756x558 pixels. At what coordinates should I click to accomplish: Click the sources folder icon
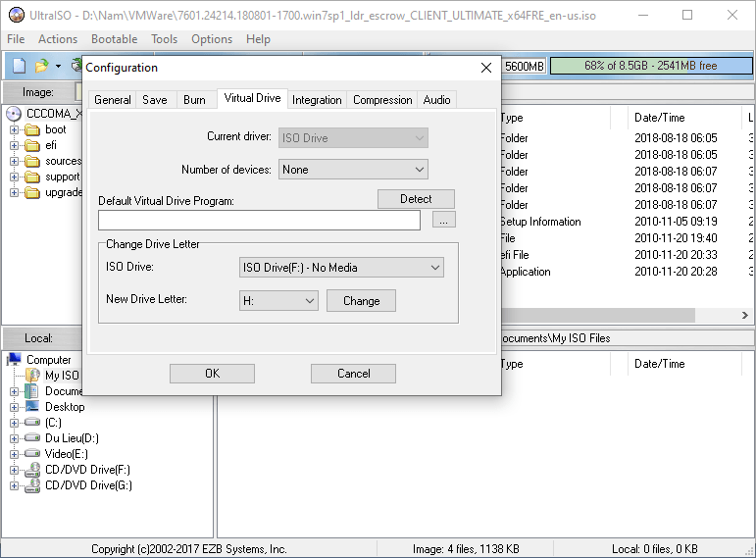pos(32,161)
